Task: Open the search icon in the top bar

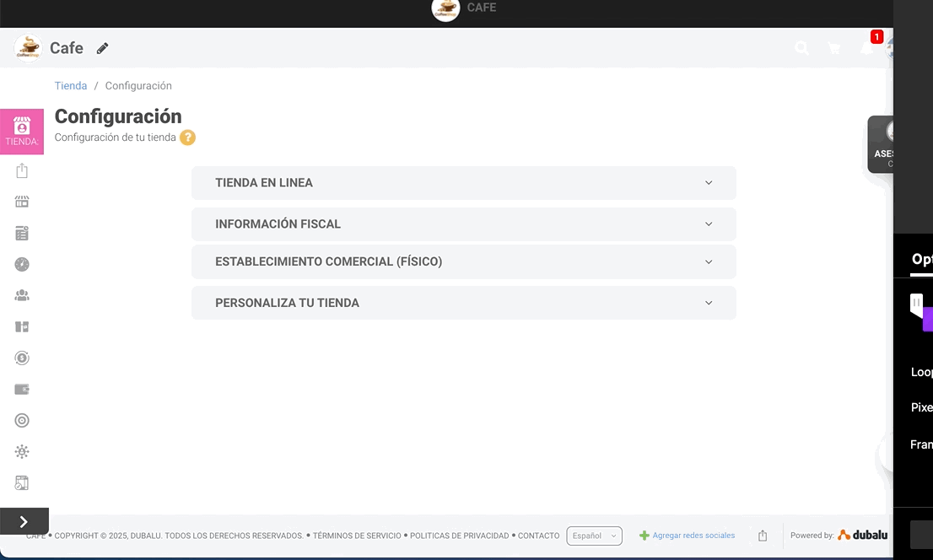Action: (801, 48)
